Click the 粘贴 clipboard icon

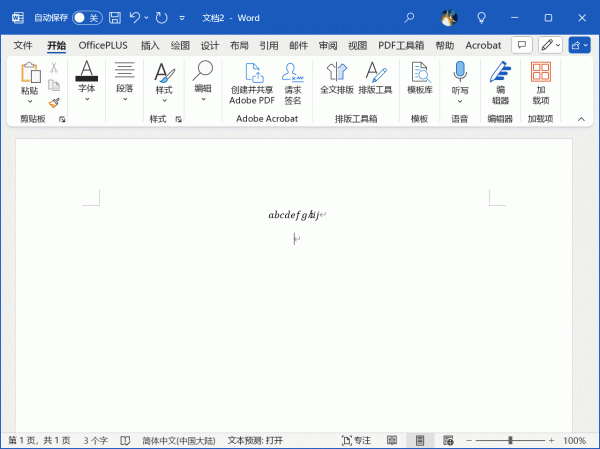tap(30, 73)
